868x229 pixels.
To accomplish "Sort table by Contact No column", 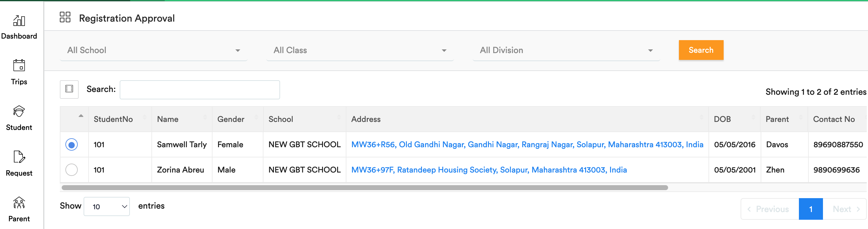I will (837, 119).
